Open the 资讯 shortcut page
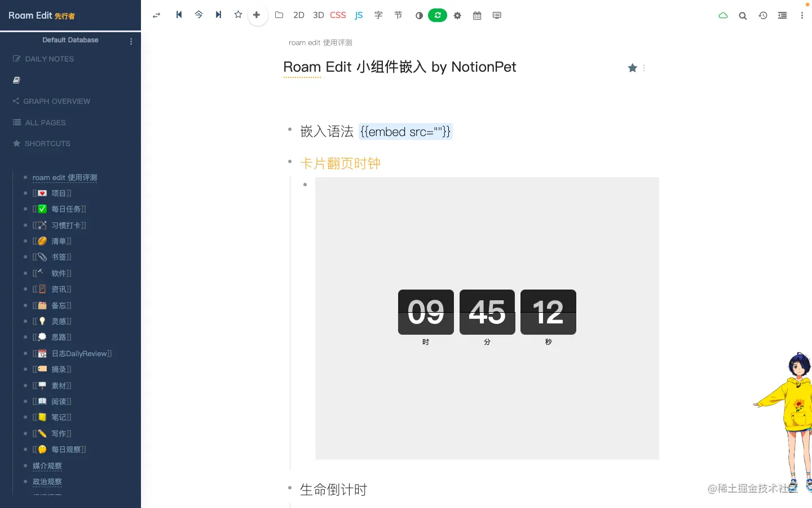This screenshot has height=508, width=812. pyautogui.click(x=52, y=289)
